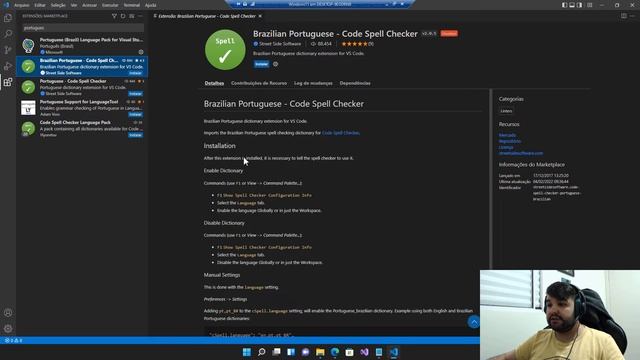The width and height of the screenshot is (640, 360).
Task: Open the Repositório resource link
Action: 510,141
